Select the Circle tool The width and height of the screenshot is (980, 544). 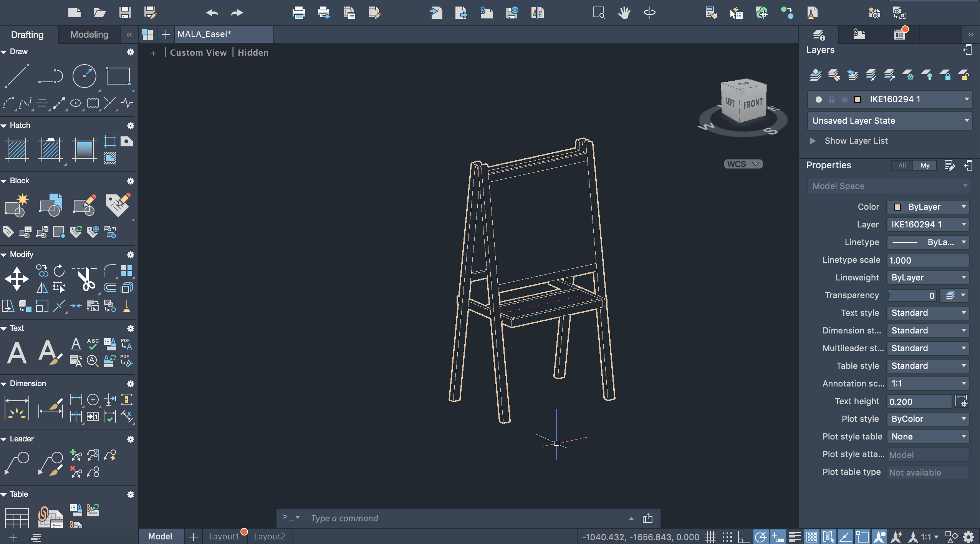[x=84, y=76]
